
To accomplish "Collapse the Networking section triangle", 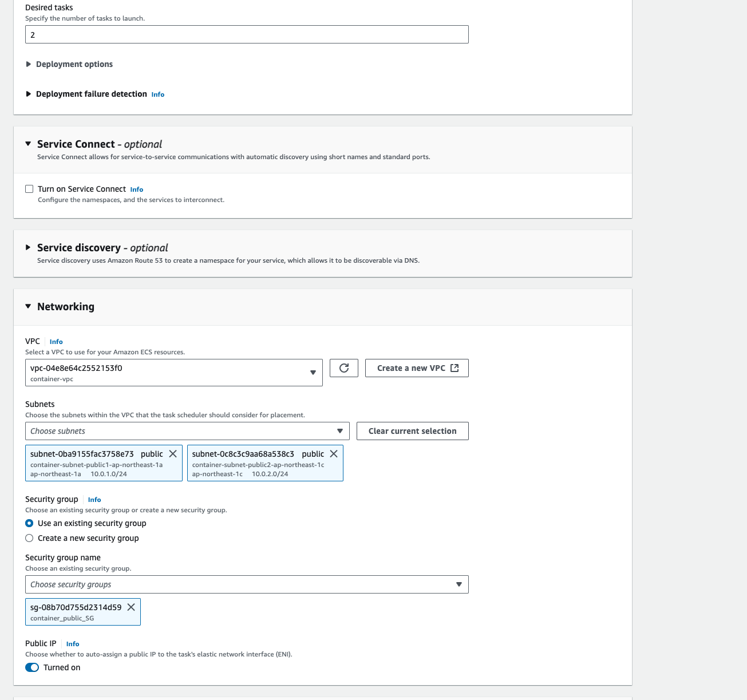I will pyautogui.click(x=28, y=306).
